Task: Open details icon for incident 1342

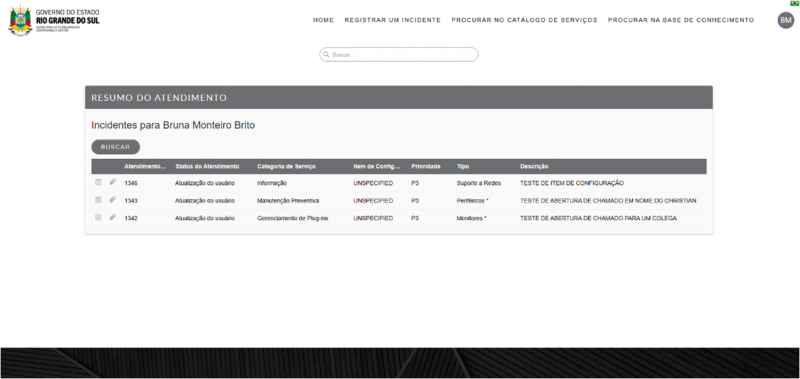Action: 98,217
